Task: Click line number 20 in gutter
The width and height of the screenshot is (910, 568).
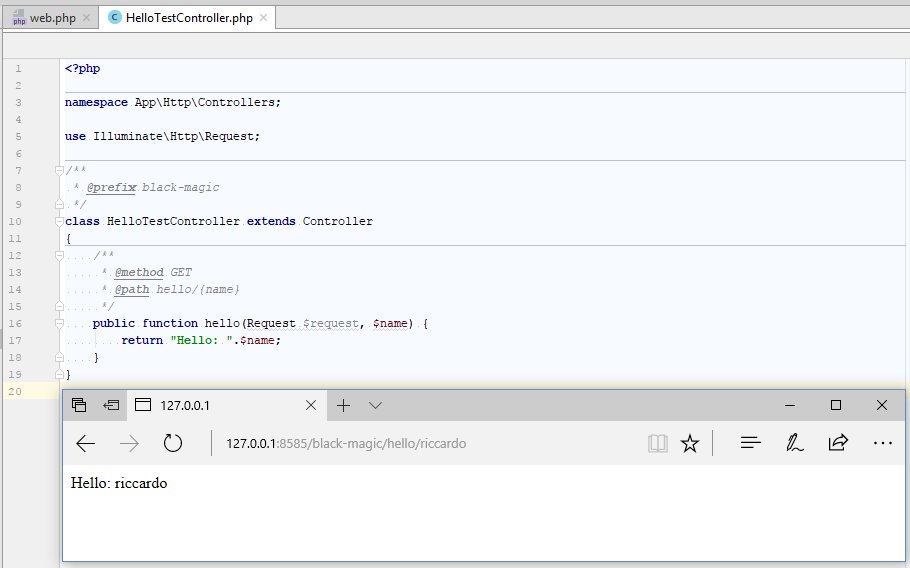Action: coord(15,392)
